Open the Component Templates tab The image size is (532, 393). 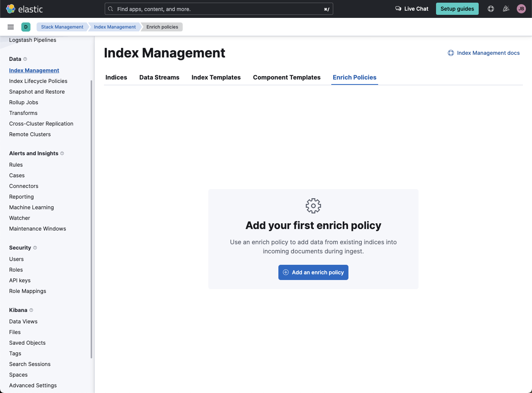[286, 77]
